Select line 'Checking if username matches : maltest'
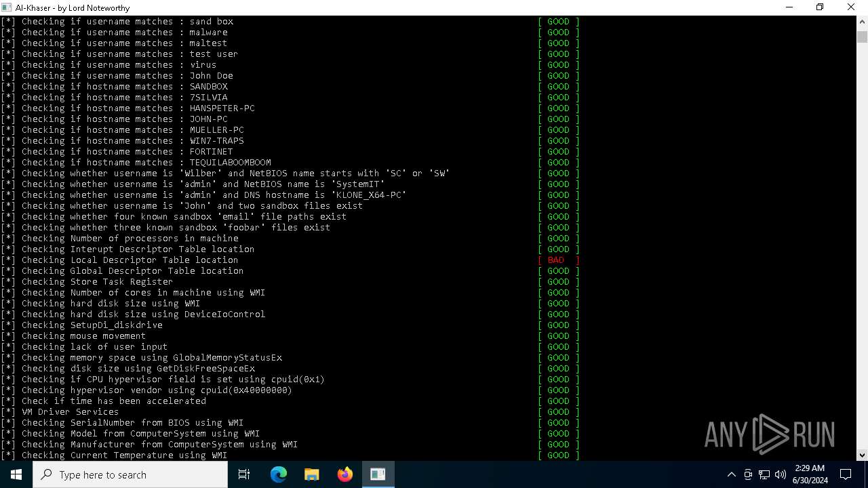This screenshot has height=488, width=868. coord(114,43)
